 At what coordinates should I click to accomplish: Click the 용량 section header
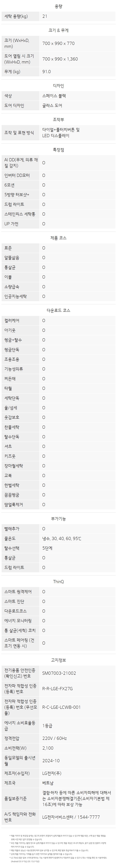[58, 6]
